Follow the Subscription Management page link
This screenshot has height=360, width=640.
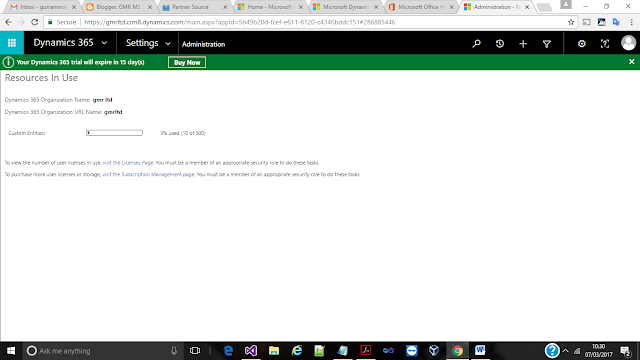pyautogui.click(x=148, y=174)
